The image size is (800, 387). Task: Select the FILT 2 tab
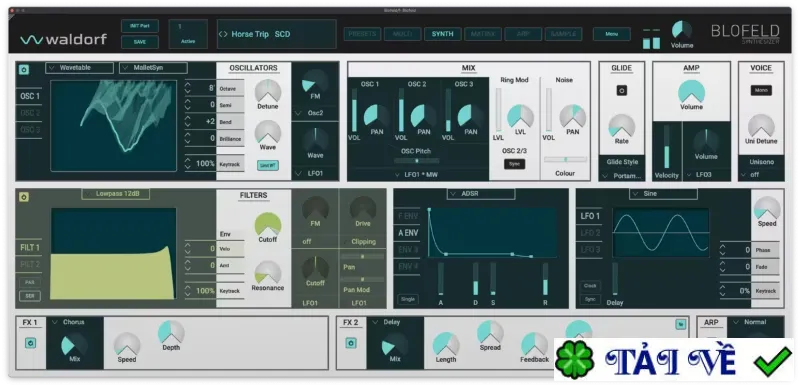[x=30, y=264]
